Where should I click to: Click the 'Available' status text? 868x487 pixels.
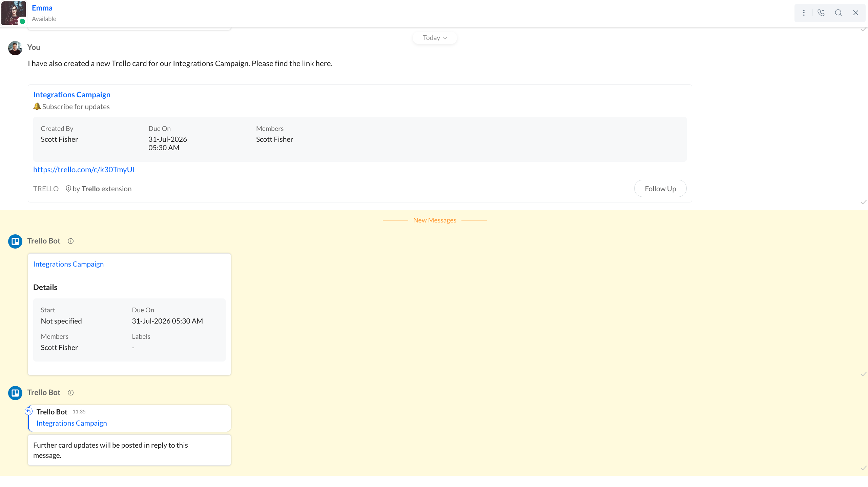pos(44,19)
